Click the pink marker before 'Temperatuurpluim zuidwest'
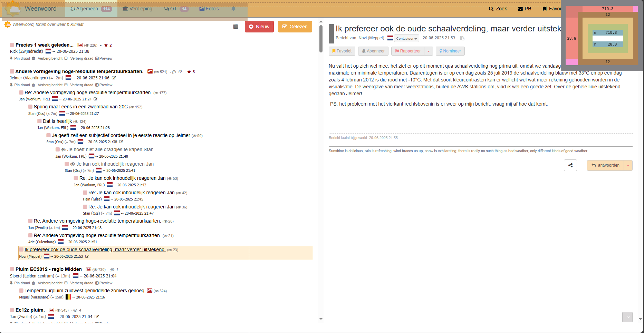This screenshot has width=644, height=333. click(x=21, y=291)
